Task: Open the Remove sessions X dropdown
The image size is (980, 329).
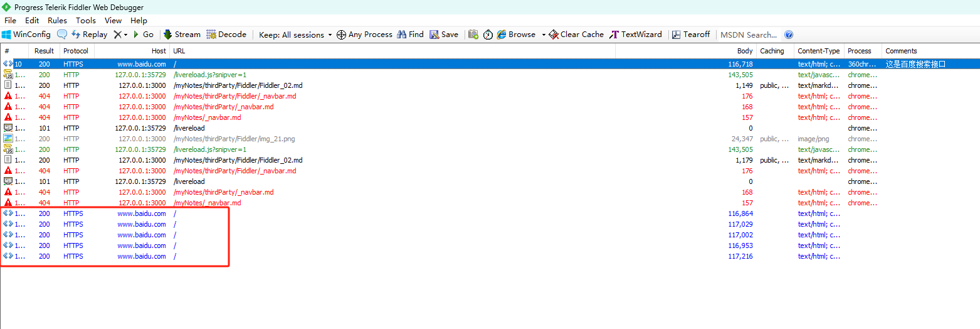Action: (x=120, y=35)
